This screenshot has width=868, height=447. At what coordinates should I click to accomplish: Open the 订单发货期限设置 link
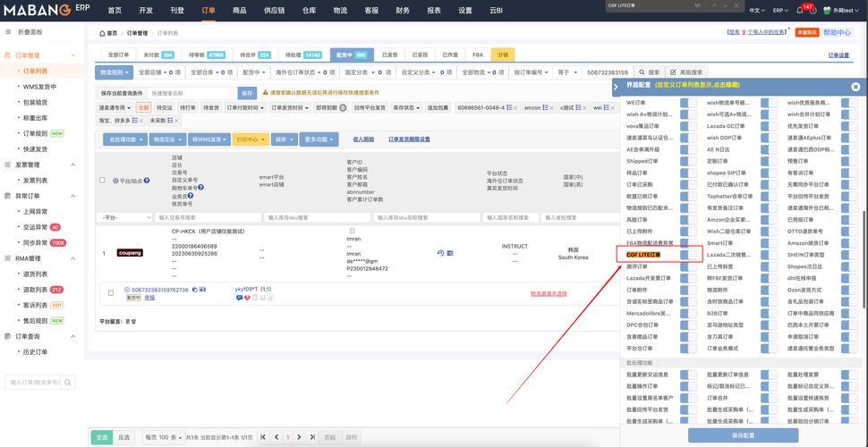point(409,139)
